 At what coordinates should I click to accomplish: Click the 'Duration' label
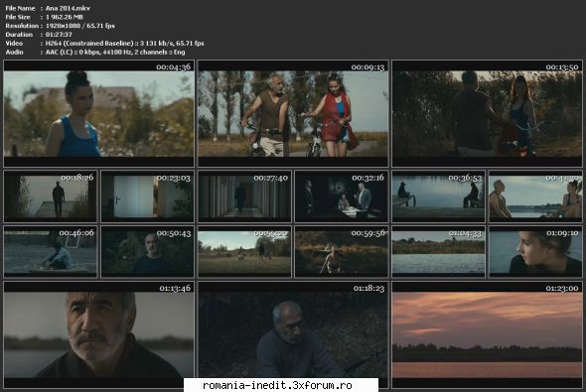[x=19, y=35]
